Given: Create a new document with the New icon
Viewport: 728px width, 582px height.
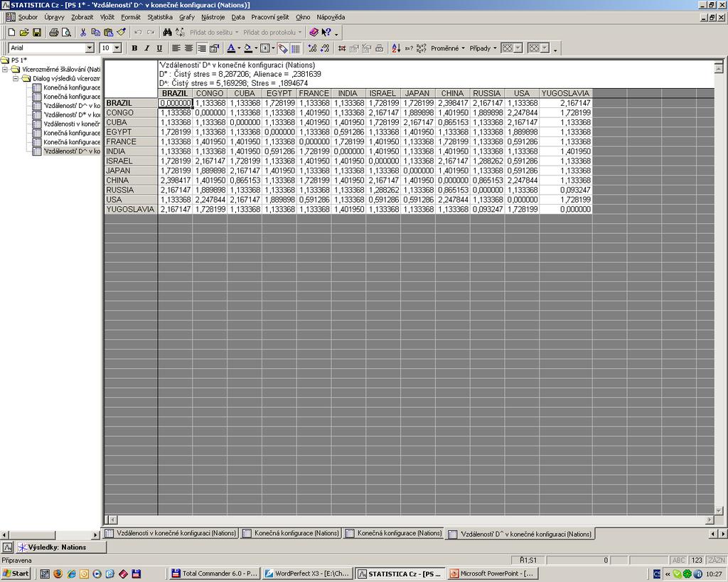Looking at the screenshot, I should tap(12, 33).
